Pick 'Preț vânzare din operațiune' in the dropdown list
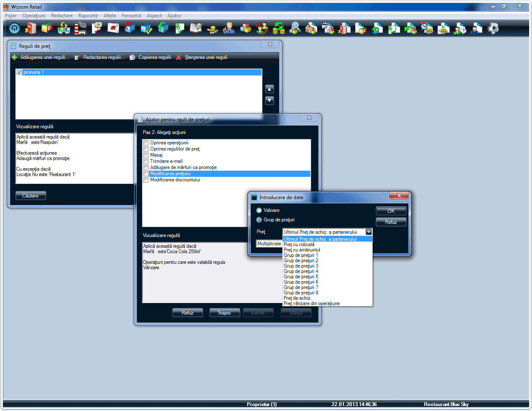This screenshot has height=411, width=532. (x=312, y=303)
